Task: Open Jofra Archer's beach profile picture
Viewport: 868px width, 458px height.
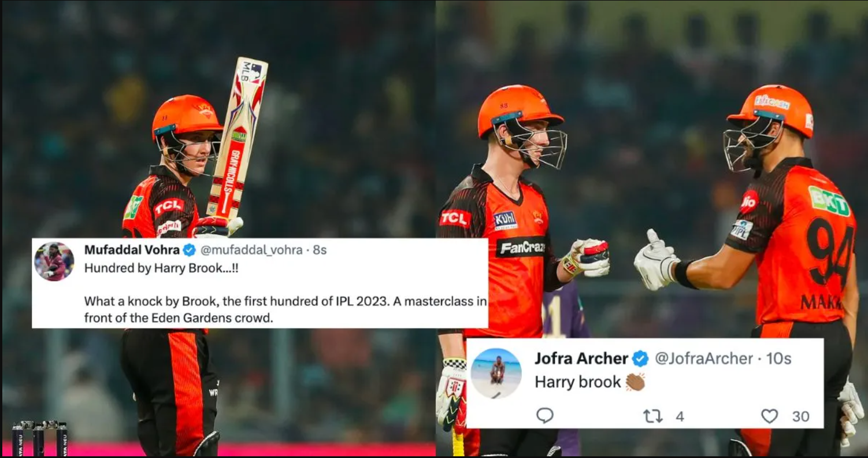Action: 496,374
